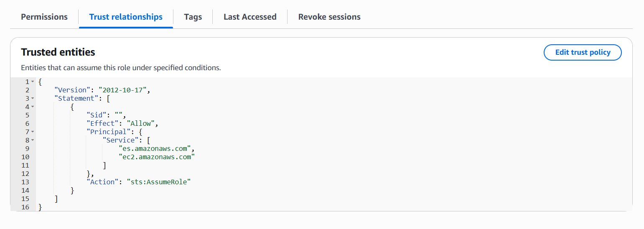The image size is (644, 229).
Task: Click the "ec2.amazonaws.com" service entry
Action: [x=157, y=157]
